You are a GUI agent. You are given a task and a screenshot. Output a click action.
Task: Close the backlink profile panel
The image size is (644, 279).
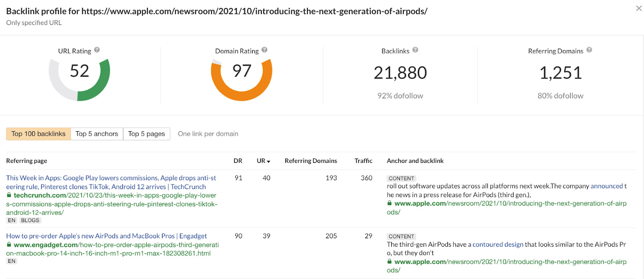[639, 8]
